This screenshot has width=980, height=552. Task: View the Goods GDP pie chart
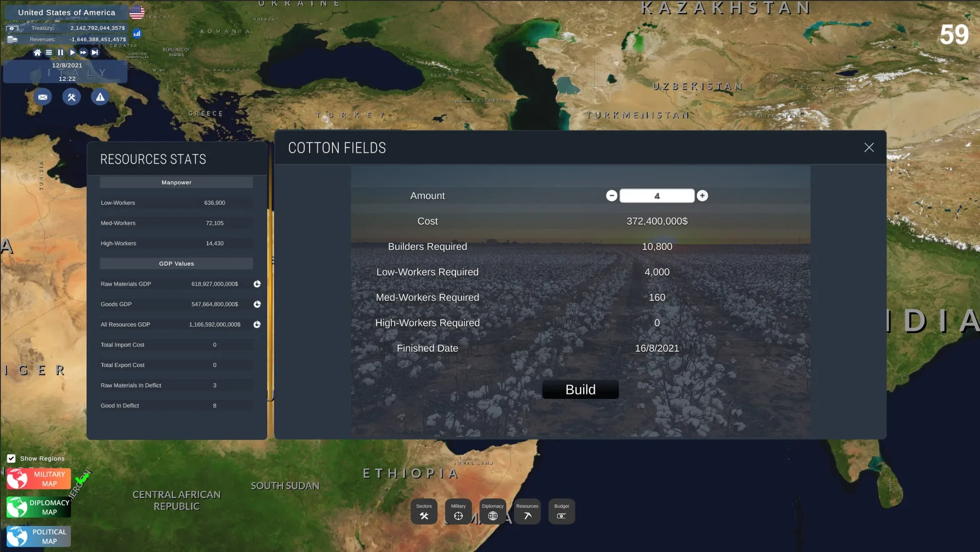coord(257,304)
